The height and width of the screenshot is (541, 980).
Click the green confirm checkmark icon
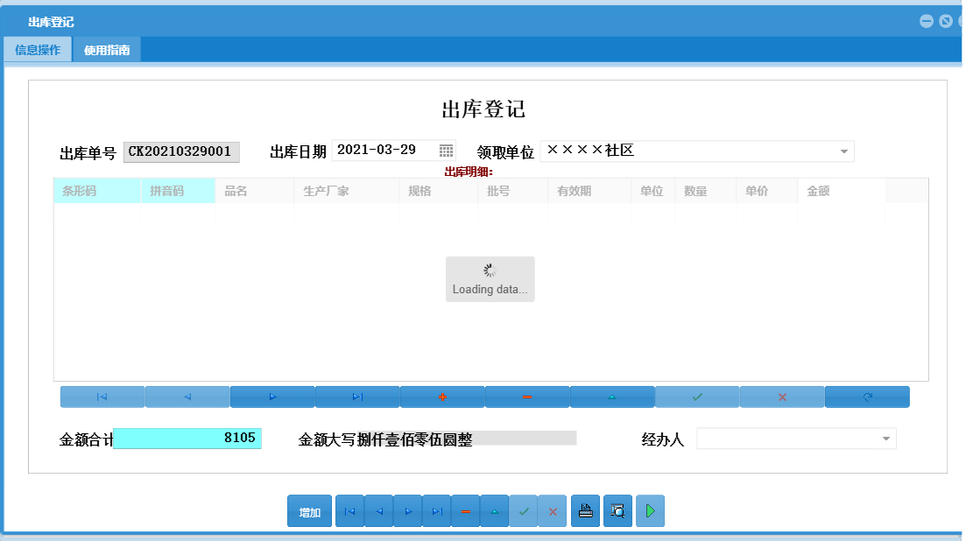696,397
